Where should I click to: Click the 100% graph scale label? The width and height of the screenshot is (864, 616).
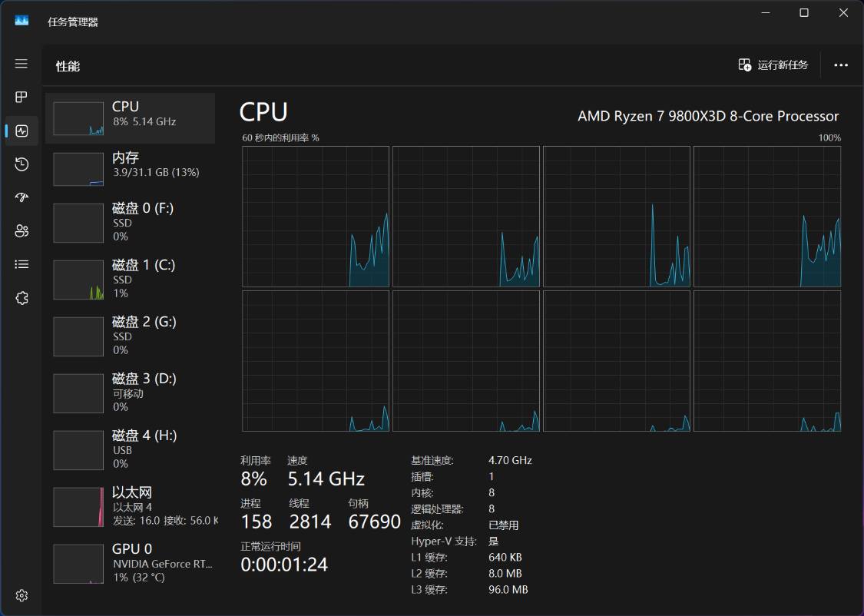pos(830,137)
